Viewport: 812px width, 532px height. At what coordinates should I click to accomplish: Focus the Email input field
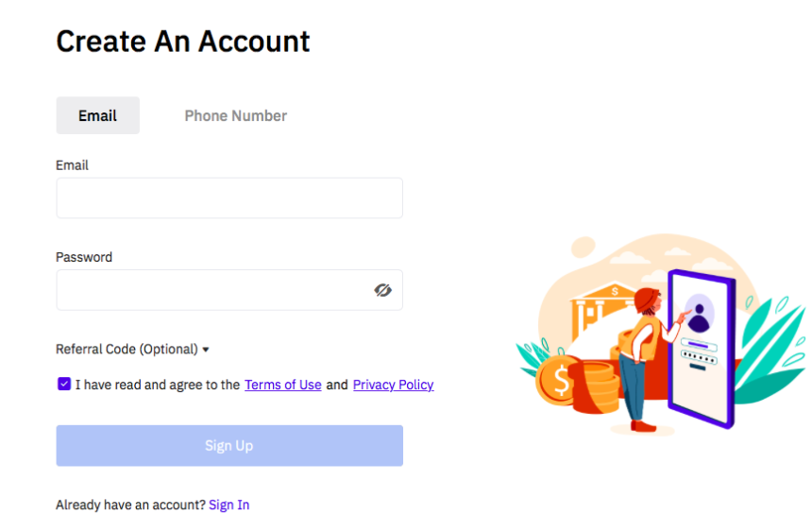[229, 198]
